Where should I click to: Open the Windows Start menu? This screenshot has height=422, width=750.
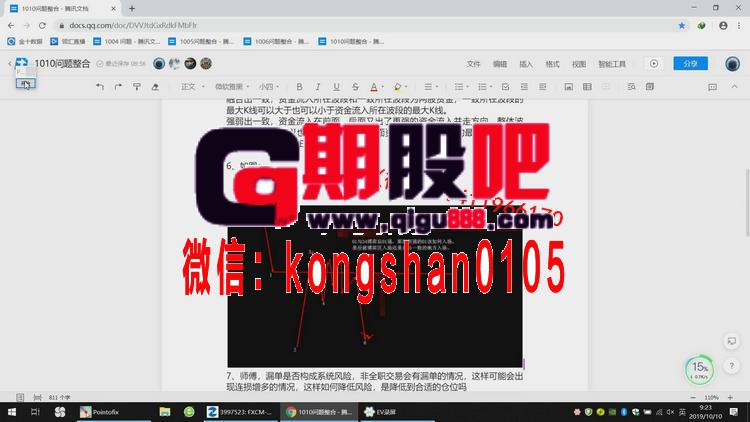[11, 412]
